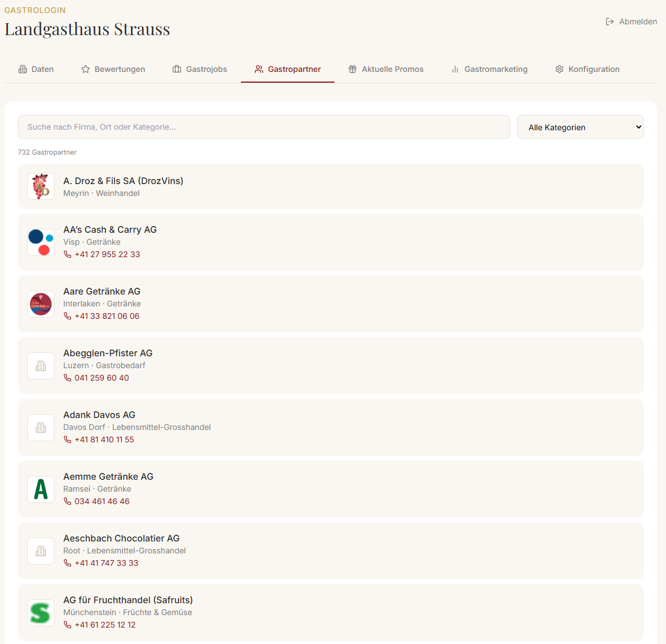Open the A. Droz & Fils SA entry

pos(331,186)
